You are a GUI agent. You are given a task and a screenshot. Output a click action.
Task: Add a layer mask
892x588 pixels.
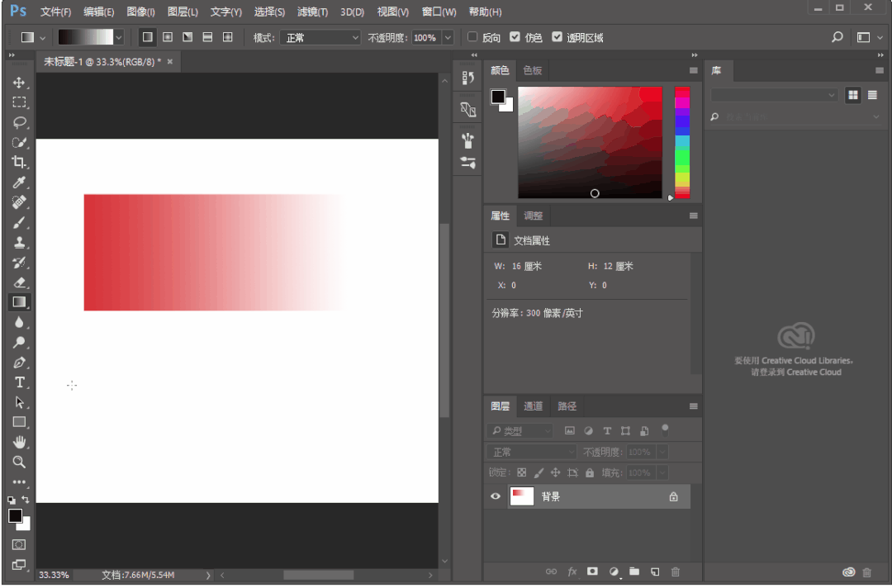click(x=593, y=571)
